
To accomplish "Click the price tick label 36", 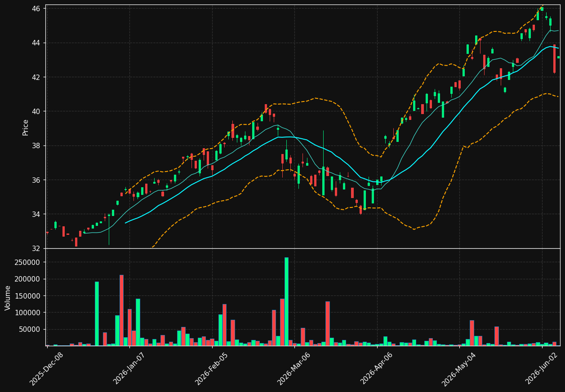I will pos(36,180).
